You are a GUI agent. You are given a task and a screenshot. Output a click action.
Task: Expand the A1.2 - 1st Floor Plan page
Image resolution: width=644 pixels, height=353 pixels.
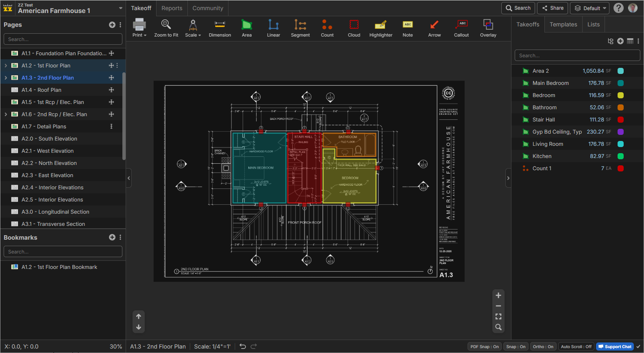tap(6, 65)
